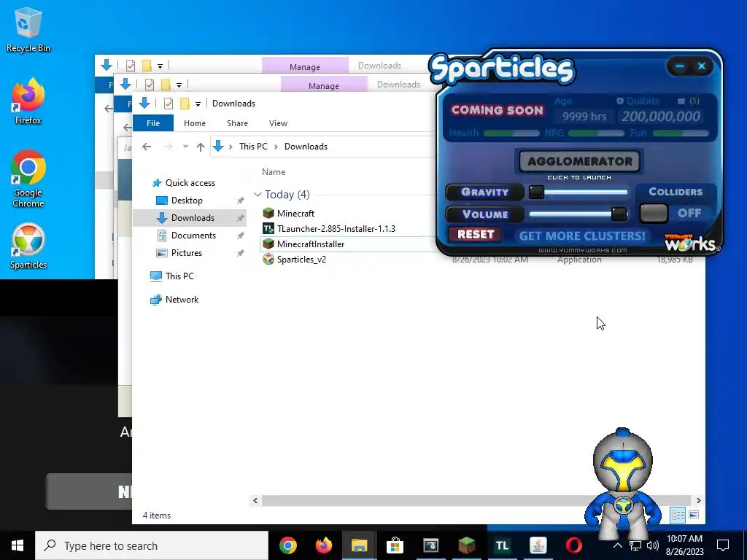Open the notification center icon
This screenshot has width=747, height=560.
(723, 545)
